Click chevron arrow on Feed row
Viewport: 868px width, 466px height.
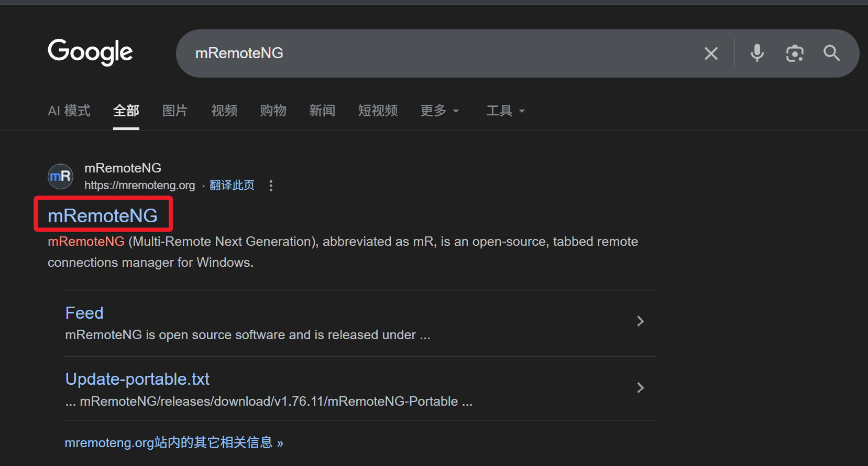[x=640, y=321]
